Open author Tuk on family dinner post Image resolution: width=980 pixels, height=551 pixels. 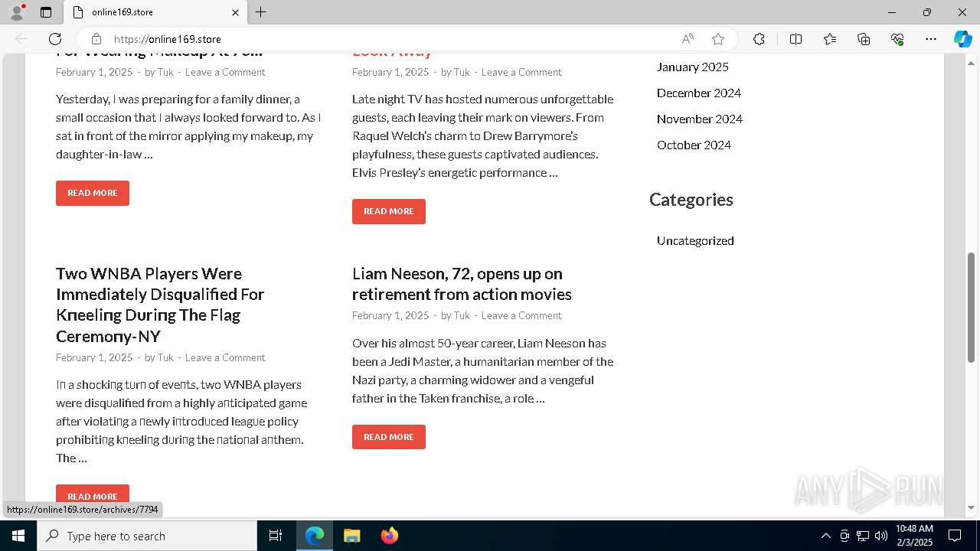[165, 72]
